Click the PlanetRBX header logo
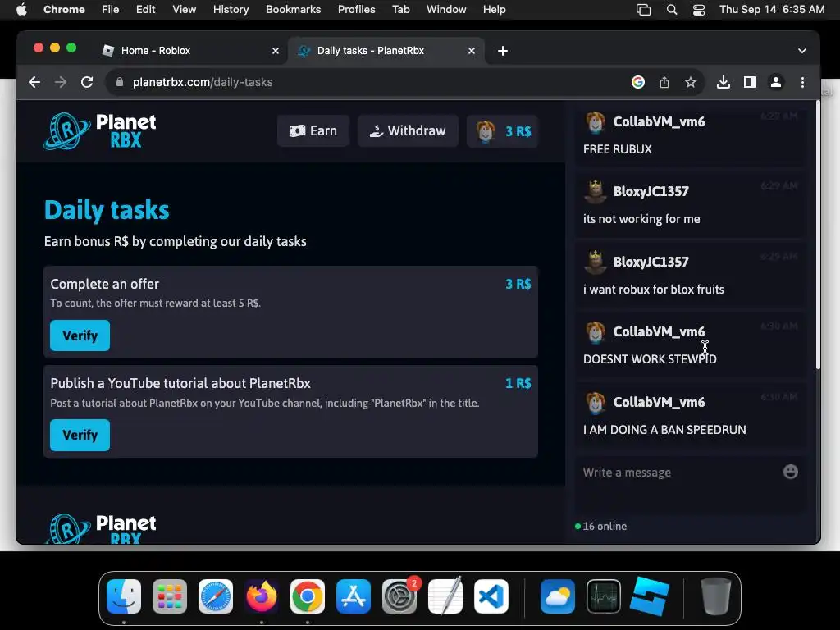840x630 pixels. pos(99,130)
